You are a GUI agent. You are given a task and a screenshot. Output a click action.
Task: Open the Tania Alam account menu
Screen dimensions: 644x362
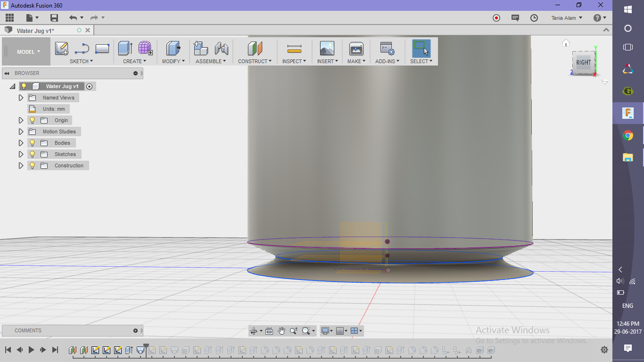point(567,18)
